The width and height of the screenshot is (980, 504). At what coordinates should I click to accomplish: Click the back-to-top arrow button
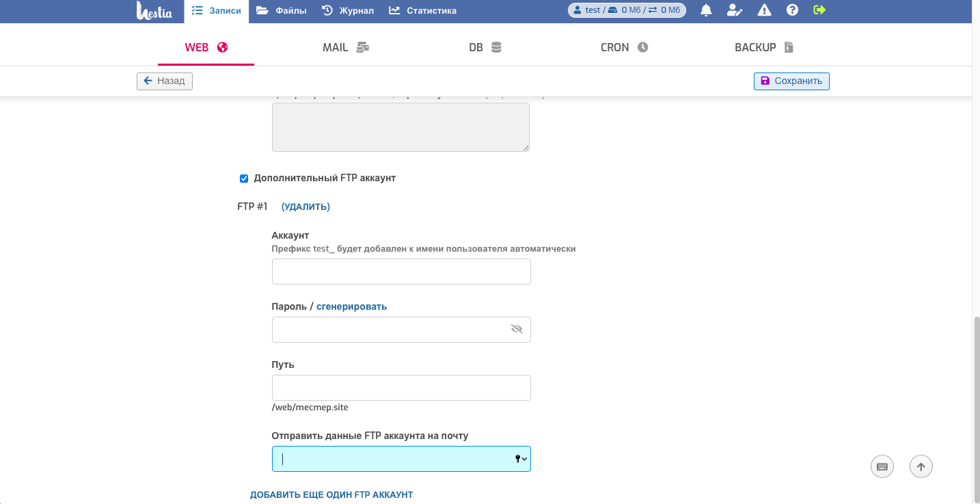click(921, 467)
